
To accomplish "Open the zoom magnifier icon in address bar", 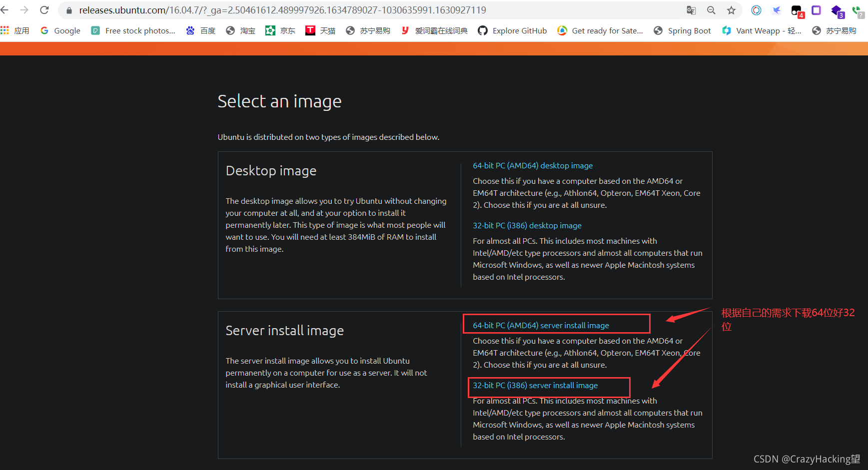I will (711, 10).
